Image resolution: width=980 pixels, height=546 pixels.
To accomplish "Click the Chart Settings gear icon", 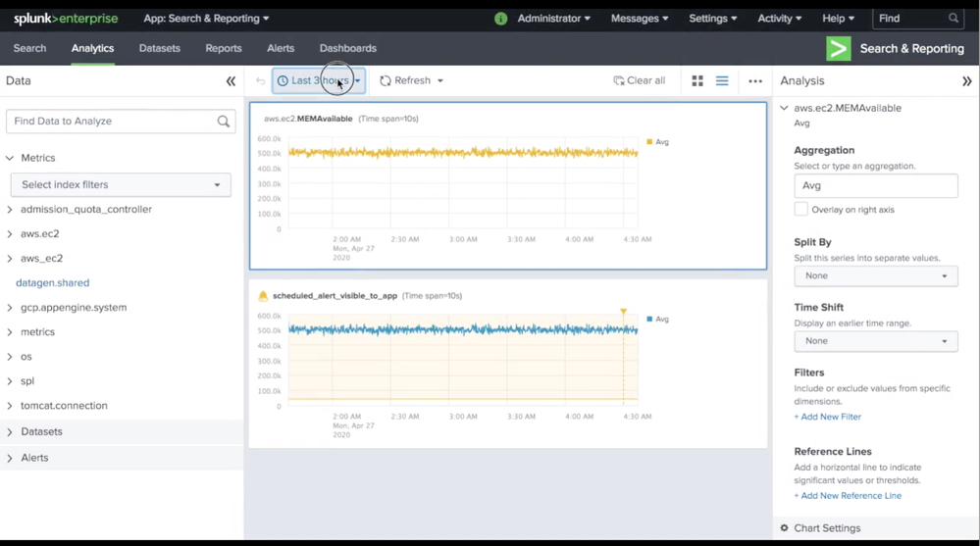I will pyautogui.click(x=785, y=528).
